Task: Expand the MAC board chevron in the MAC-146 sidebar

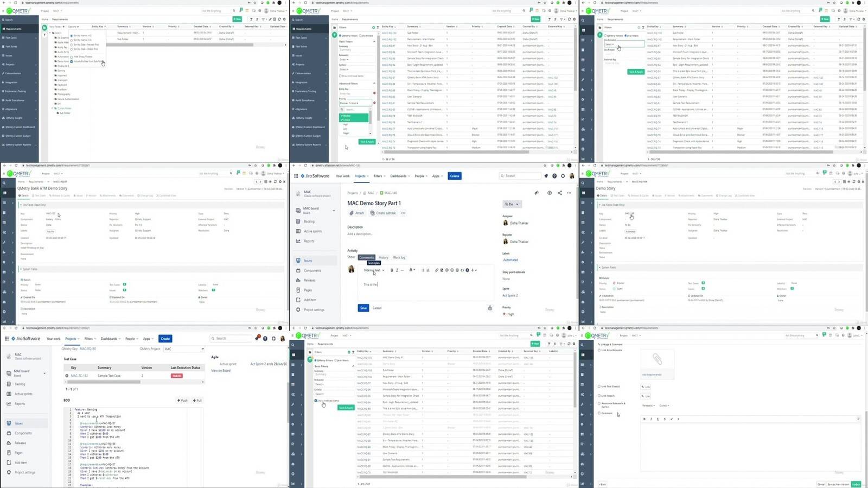Action: coord(334,211)
